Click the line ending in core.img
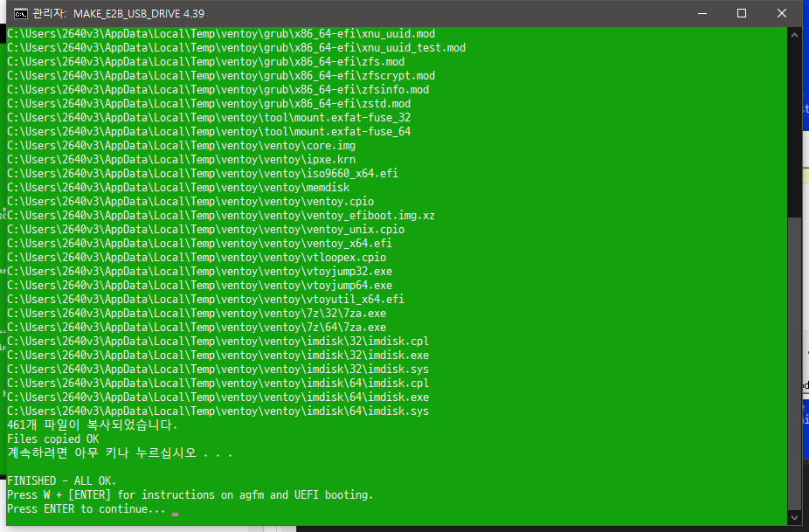This screenshot has width=809, height=532. [x=181, y=146]
